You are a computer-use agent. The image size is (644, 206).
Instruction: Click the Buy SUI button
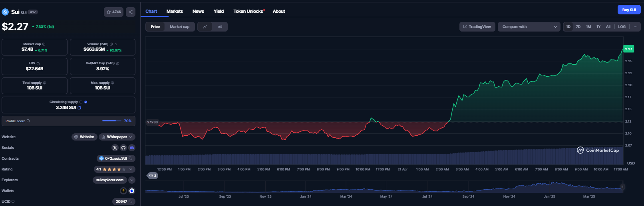click(629, 10)
